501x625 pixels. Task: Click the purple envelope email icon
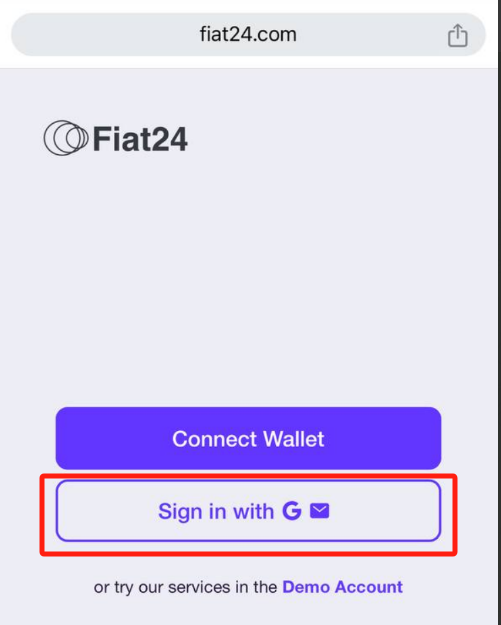tap(320, 511)
